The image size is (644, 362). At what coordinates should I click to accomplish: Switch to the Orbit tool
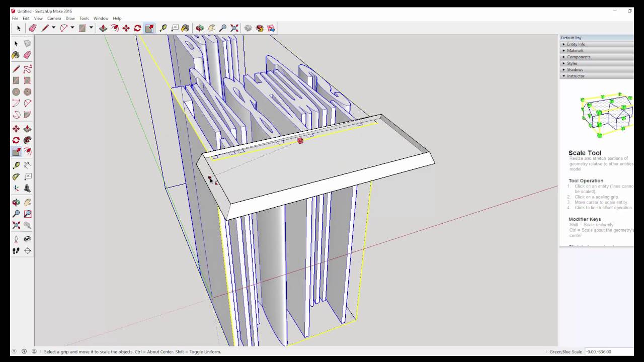[199, 28]
